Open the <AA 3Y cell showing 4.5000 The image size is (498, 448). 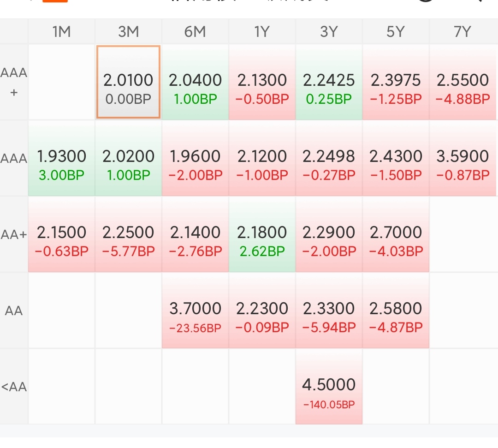[x=329, y=387]
